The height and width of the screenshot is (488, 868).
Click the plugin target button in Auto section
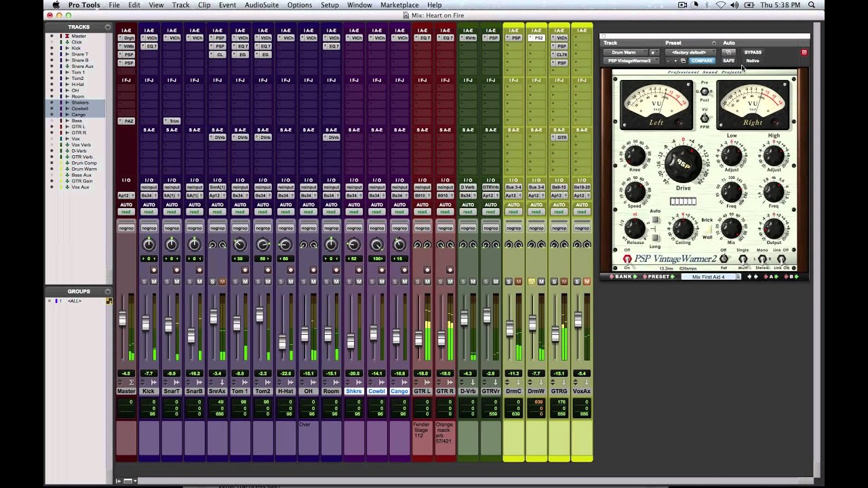(x=729, y=52)
